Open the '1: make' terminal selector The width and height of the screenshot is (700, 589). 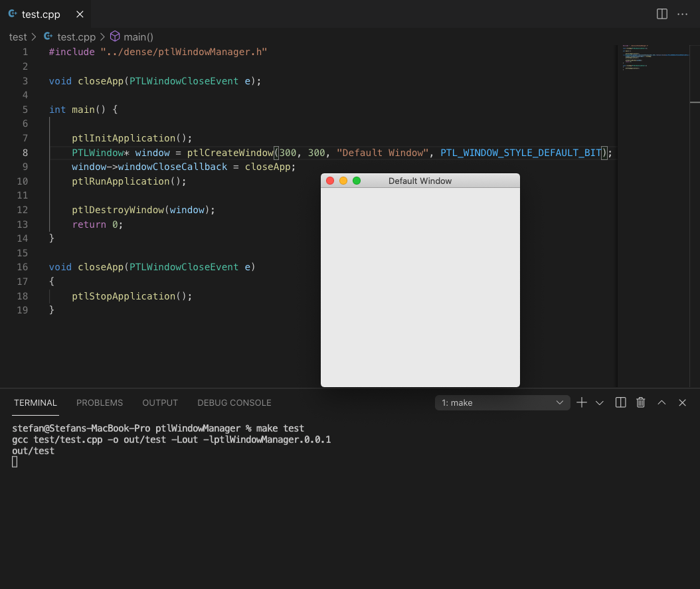pyautogui.click(x=502, y=402)
